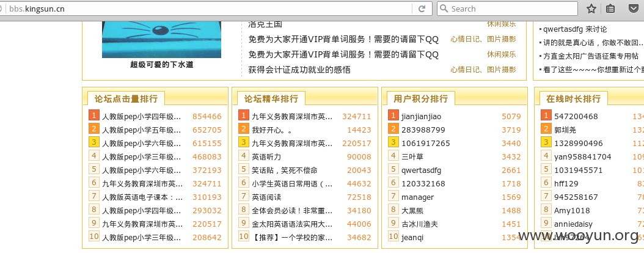This screenshot has width=644, height=253.
Task: Open user 945258167 profile
Action: (x=576, y=197)
